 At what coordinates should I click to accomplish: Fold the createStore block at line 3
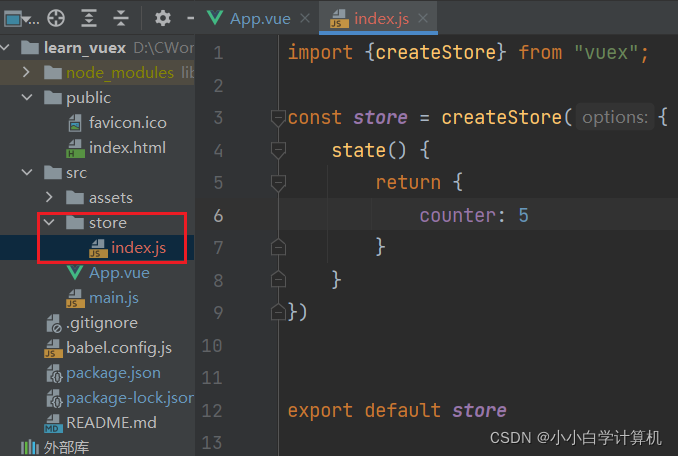pos(278,118)
